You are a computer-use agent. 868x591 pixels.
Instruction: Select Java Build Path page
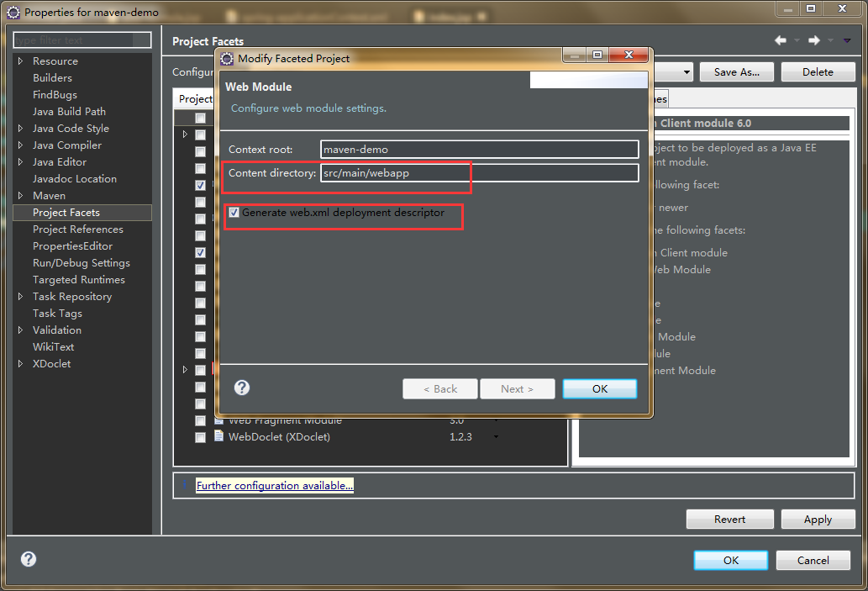tap(69, 111)
